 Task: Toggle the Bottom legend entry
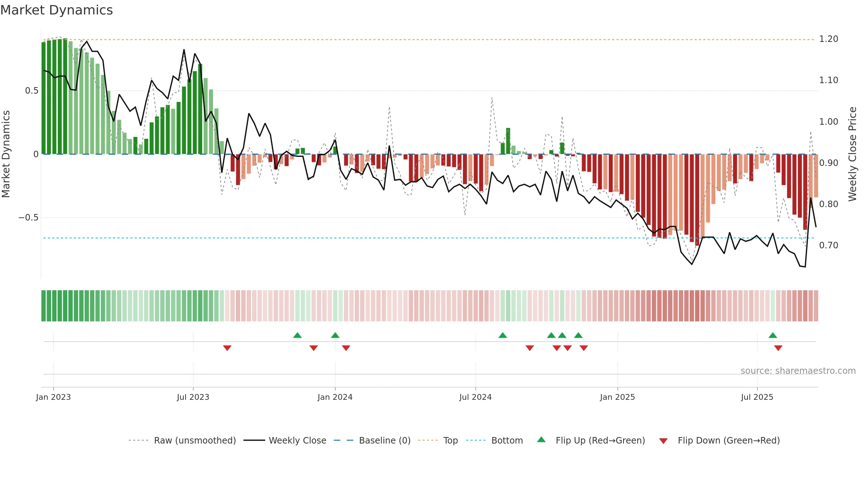pos(494,440)
